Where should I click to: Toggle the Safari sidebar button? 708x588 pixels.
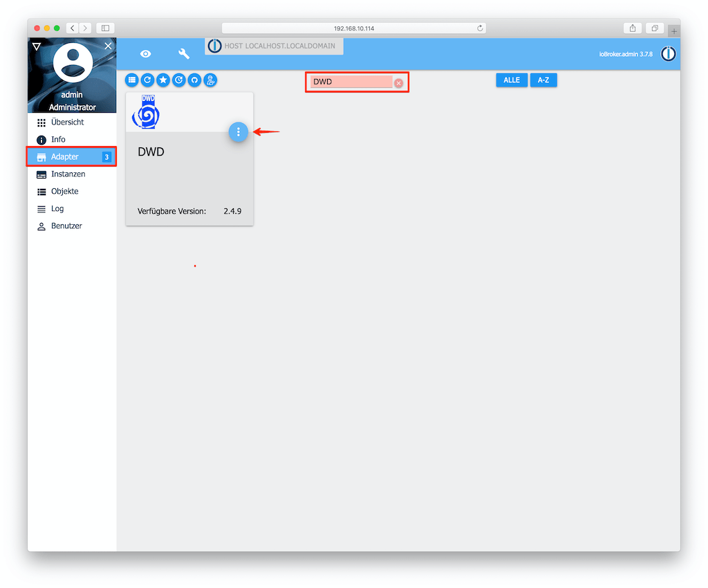(x=105, y=28)
